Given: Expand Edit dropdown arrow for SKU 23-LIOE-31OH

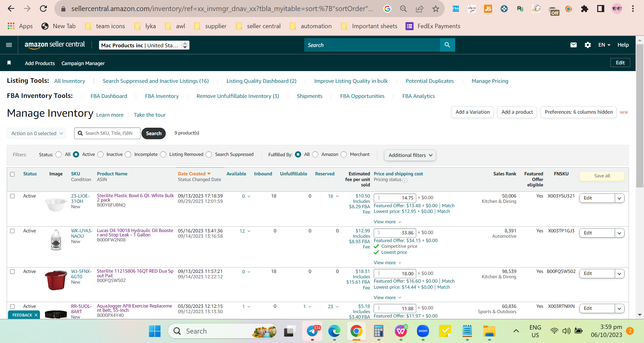Looking at the screenshot, I should (620, 198).
